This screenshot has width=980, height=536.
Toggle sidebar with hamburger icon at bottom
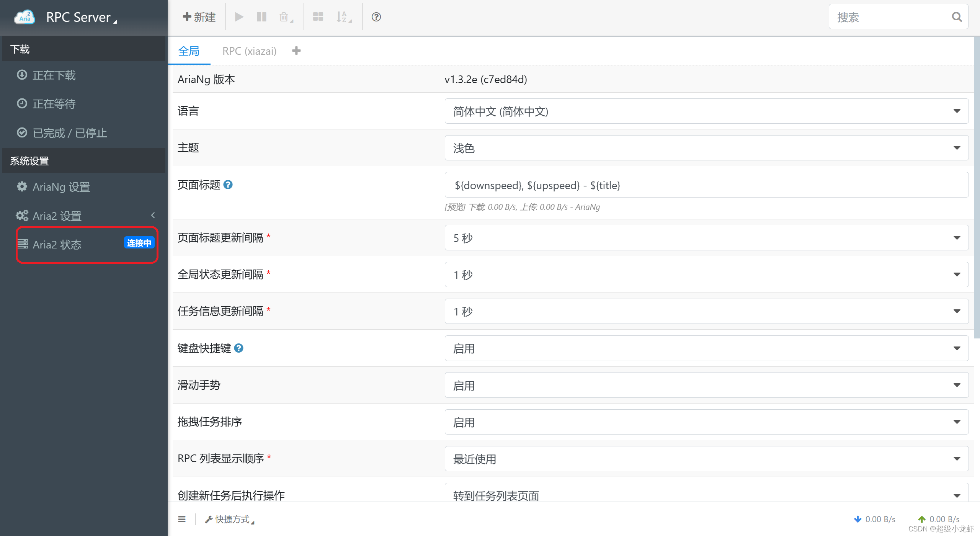point(182,519)
